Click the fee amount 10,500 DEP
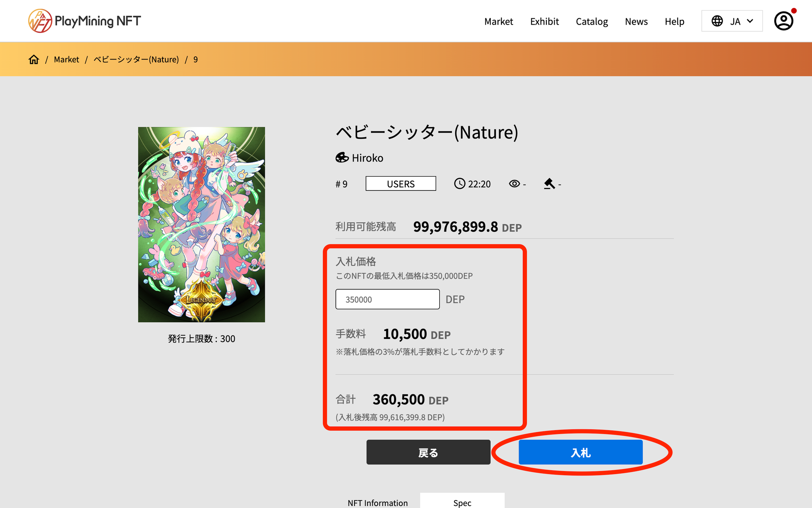This screenshot has height=508, width=812. [x=417, y=334]
